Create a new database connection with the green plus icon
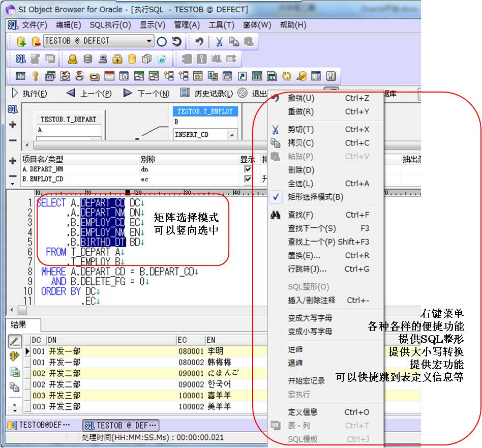The image size is (482, 448). 22,40
